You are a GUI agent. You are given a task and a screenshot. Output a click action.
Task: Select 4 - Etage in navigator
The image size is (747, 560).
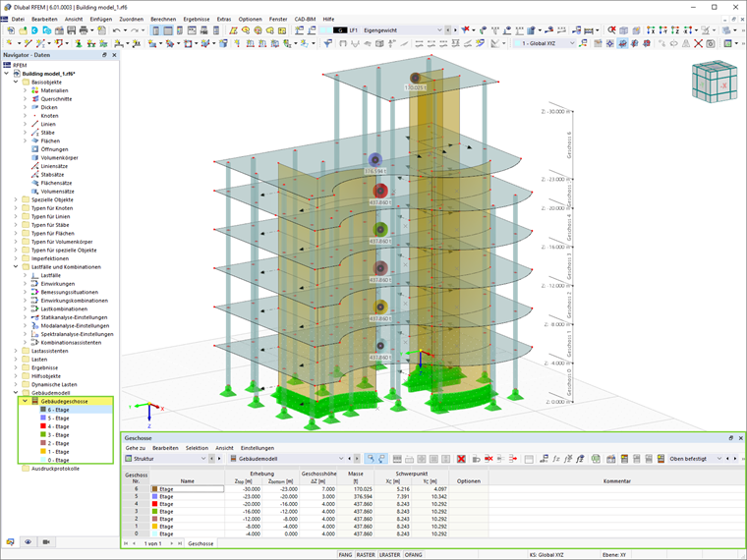coord(58,426)
